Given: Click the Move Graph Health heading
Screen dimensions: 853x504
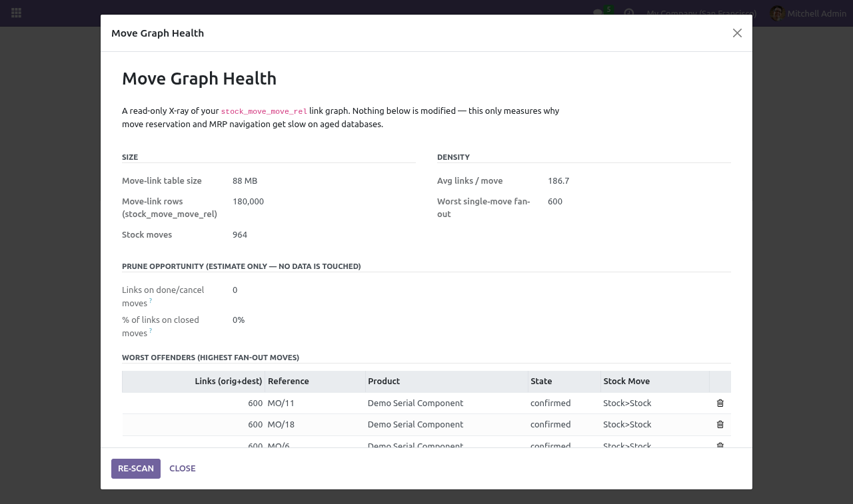Looking at the screenshot, I should point(199,79).
